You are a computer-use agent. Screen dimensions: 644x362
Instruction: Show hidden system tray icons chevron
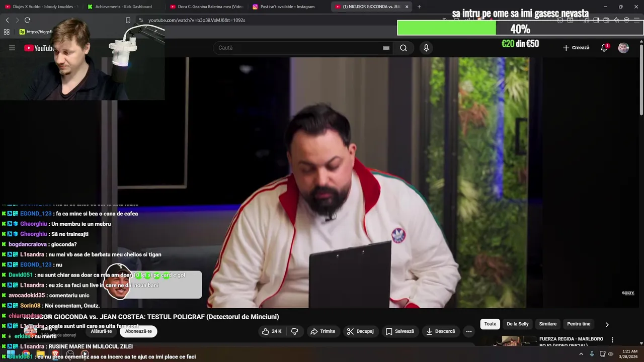[x=581, y=354]
